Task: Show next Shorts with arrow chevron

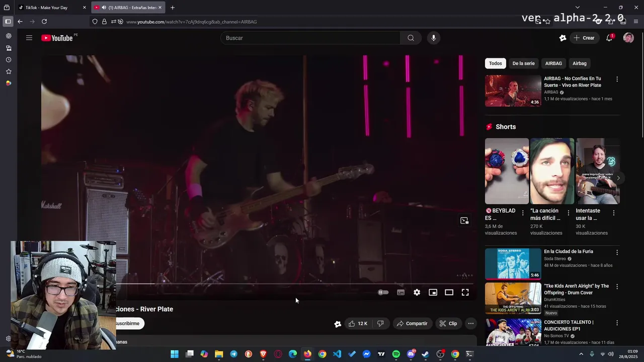Action: pos(618,178)
